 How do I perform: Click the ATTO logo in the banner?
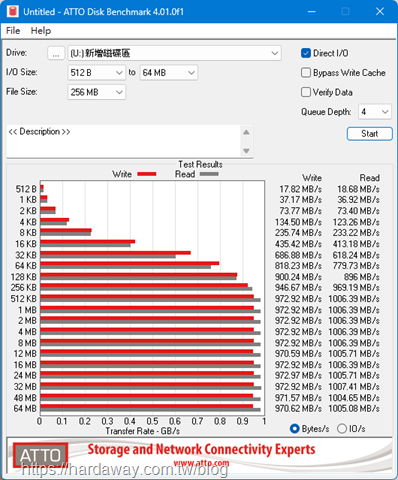(x=41, y=455)
